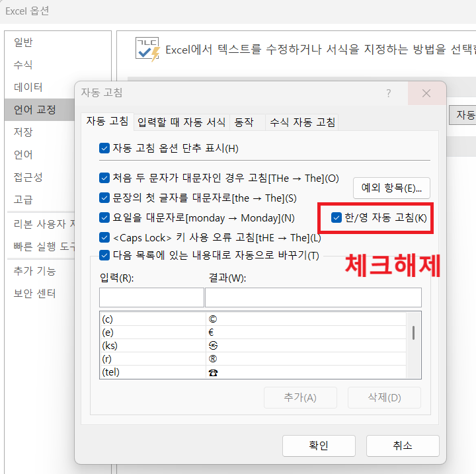
Task: Toggle 문장의 첫 글자를 대문자로 checkbox
Action: [104, 198]
